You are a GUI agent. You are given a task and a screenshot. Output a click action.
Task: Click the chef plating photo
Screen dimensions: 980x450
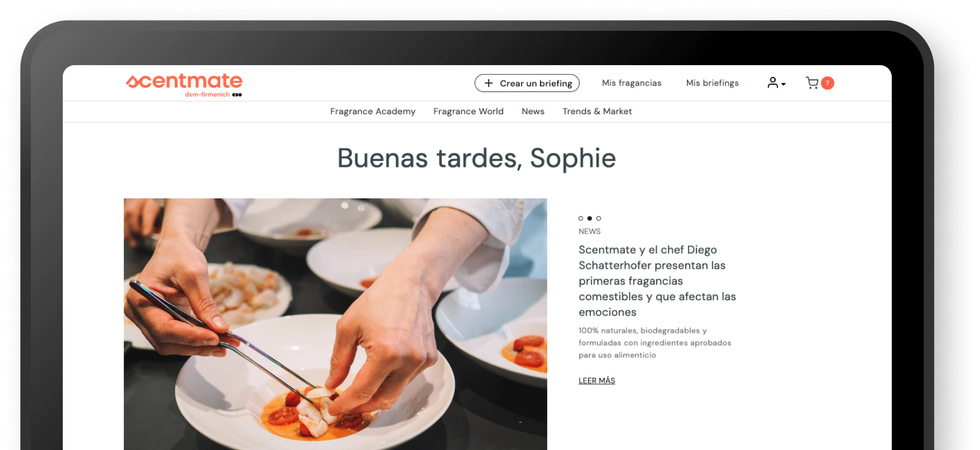pyautogui.click(x=335, y=324)
